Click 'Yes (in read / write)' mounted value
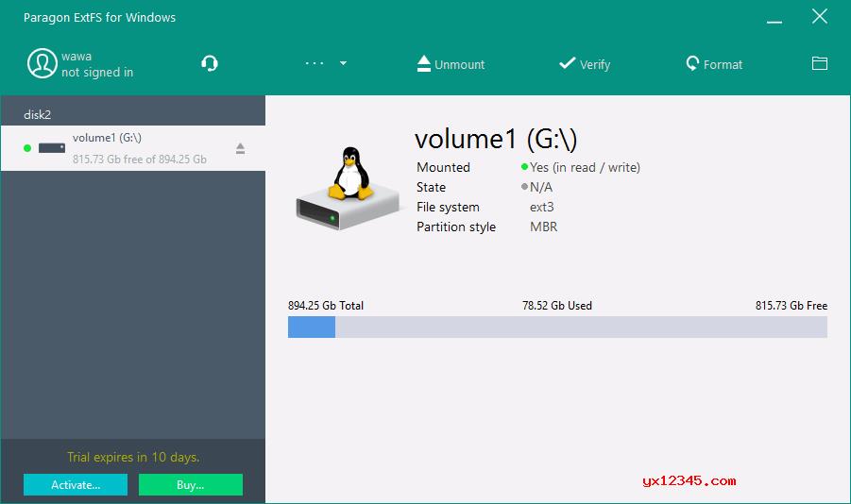The image size is (851, 504). (585, 167)
